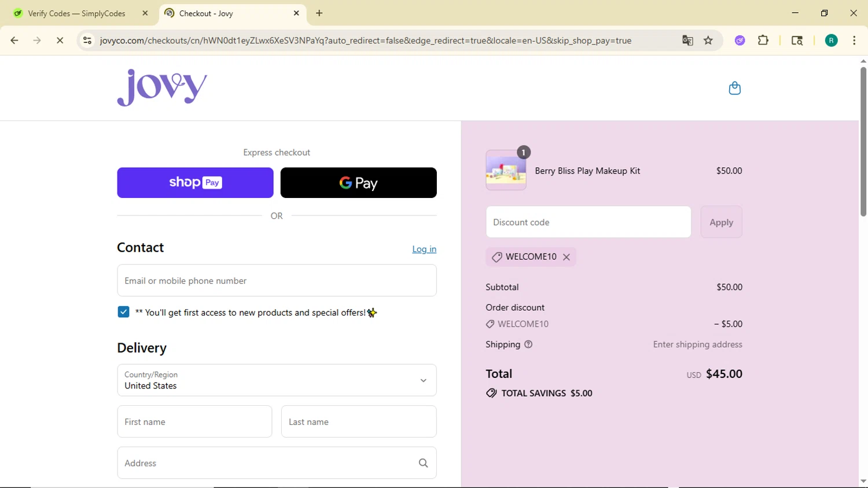Click the total amount $45.00
Image resolution: width=868 pixels, height=488 pixels.
[x=724, y=374]
